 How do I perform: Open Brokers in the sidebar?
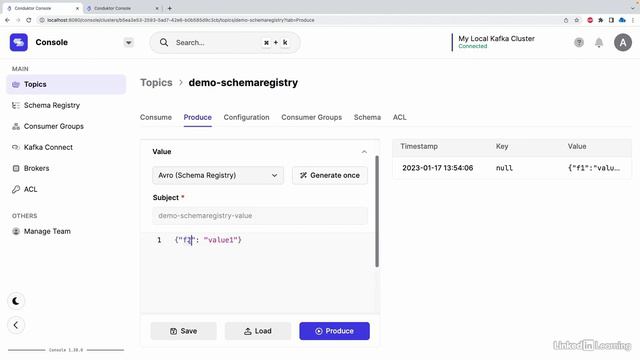coord(66,168)
